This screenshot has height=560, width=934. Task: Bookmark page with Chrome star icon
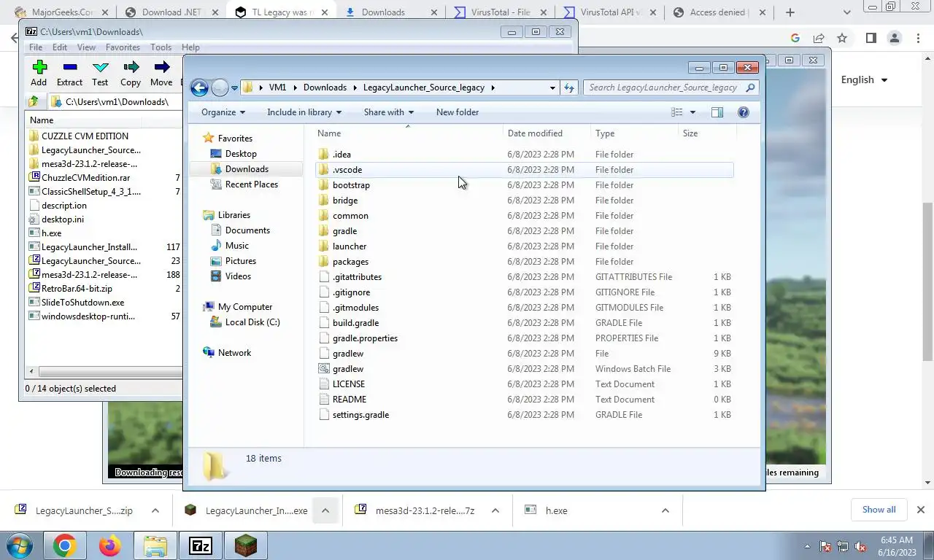coord(842,38)
